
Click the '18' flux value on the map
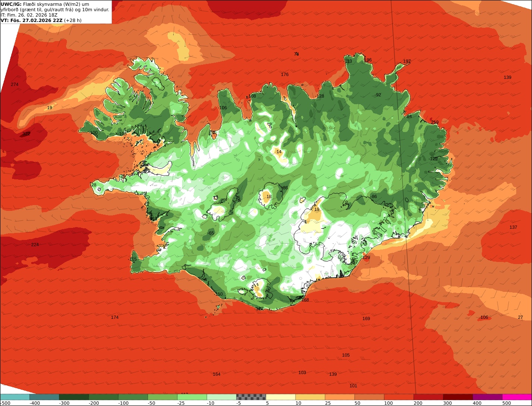pyautogui.click(x=269, y=196)
